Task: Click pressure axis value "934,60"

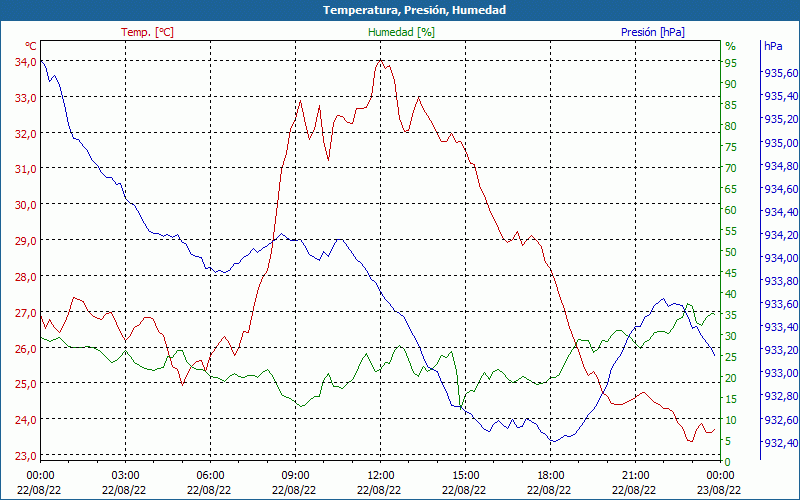Action: 781,188
